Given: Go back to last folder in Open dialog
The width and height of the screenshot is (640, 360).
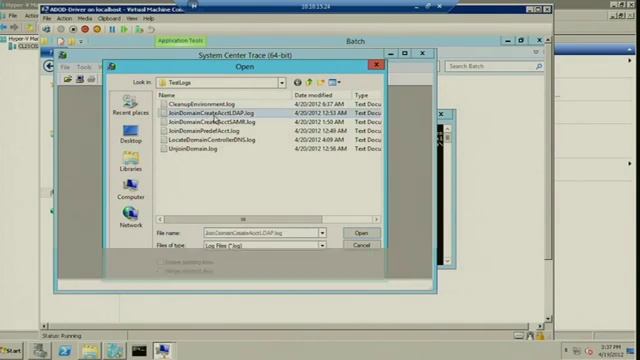Looking at the screenshot, I should tap(298, 82).
